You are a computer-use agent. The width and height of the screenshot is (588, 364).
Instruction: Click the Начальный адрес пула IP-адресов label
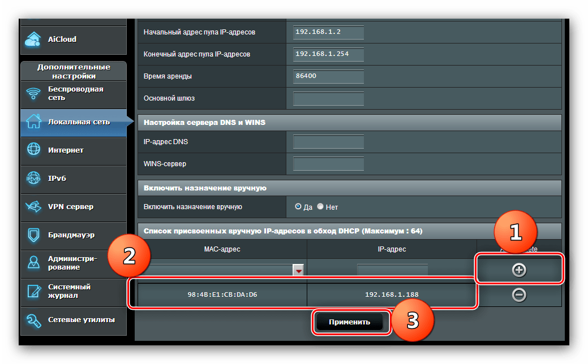[200, 32]
